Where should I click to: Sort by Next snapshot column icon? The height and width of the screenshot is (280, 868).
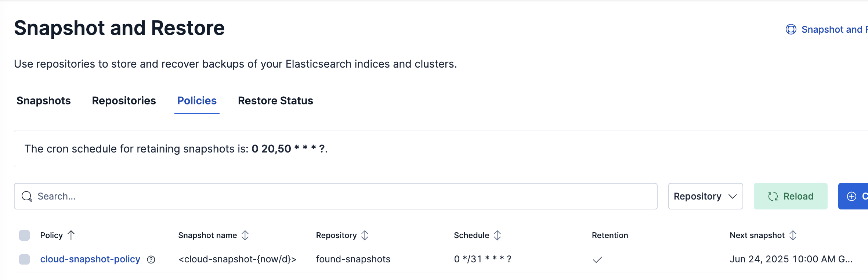(793, 235)
